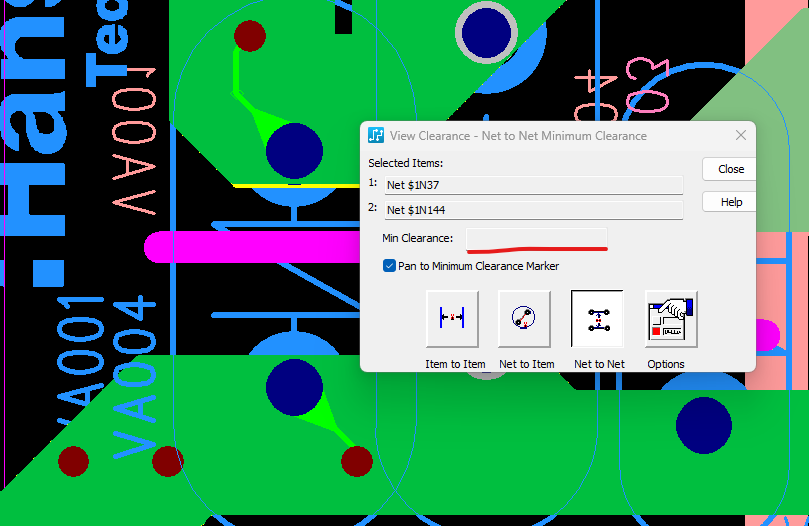Click the Net $1N37 selected item field
Viewport: 809px width, 526px height.
pyautogui.click(x=533, y=185)
